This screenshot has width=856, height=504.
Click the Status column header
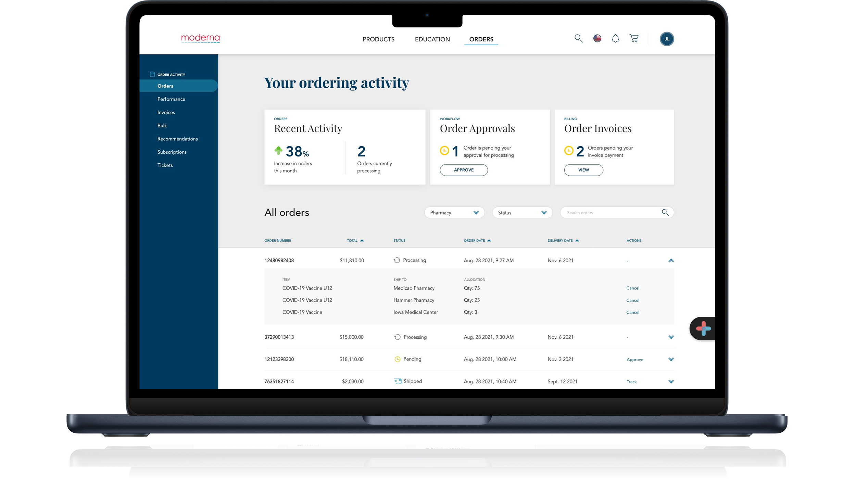pos(399,241)
